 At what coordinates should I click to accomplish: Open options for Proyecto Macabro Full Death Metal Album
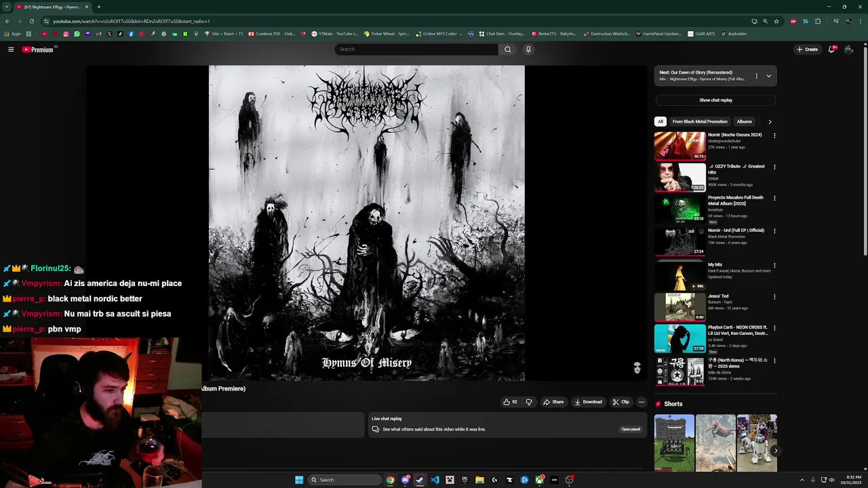(774, 199)
